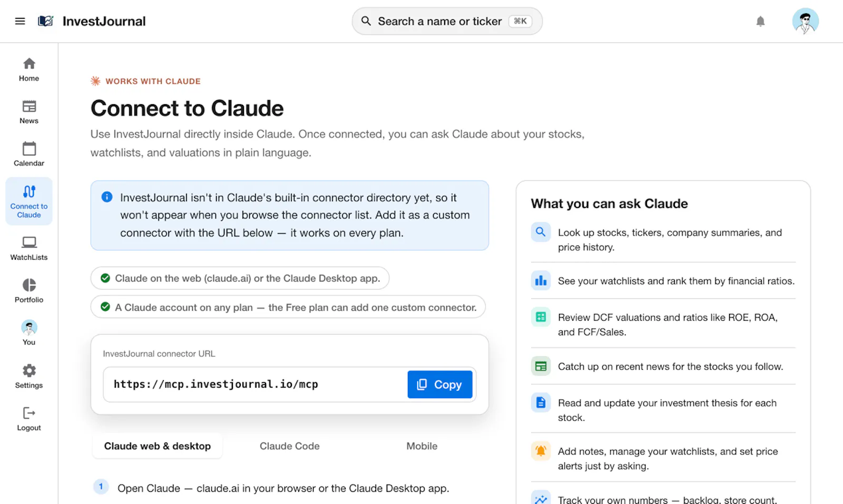843x504 pixels.
Task: Click the ⌘K shortcut badge
Action: [520, 21]
